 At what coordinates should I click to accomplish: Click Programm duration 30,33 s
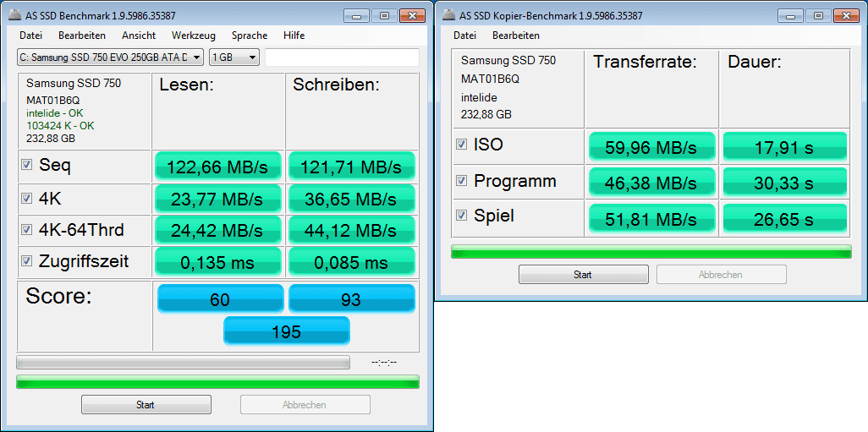[x=785, y=182]
